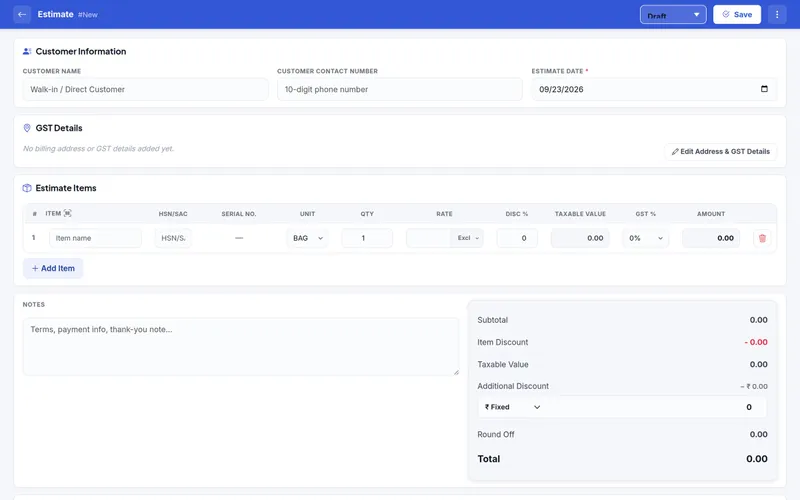The image size is (800, 500).
Task: Go back using the arrow icon
Action: point(21,14)
